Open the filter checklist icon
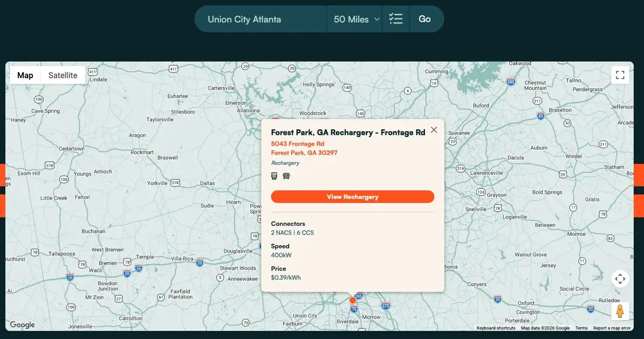 point(396,19)
